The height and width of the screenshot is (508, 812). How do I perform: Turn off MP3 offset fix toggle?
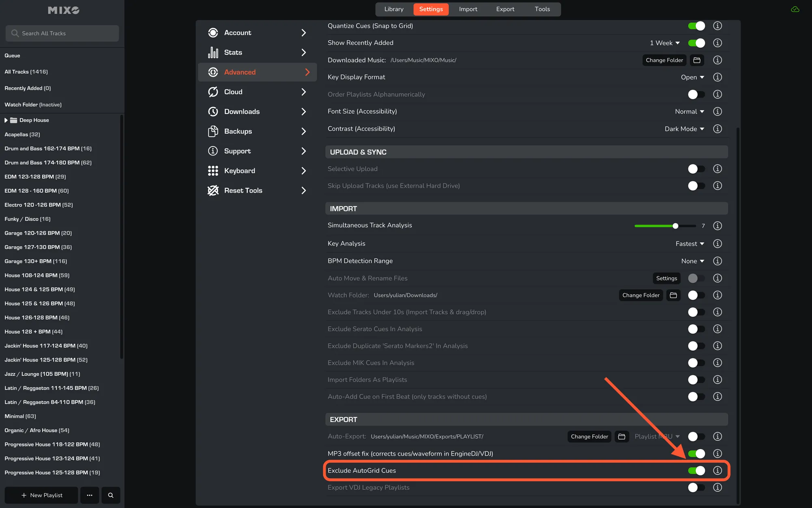pyautogui.click(x=696, y=454)
